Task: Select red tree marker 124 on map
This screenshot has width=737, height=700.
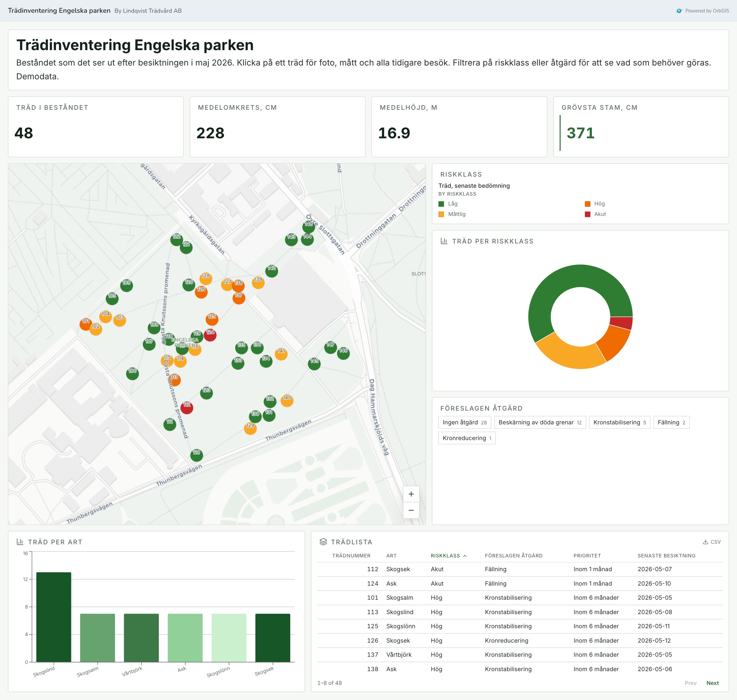Action: pyautogui.click(x=210, y=335)
